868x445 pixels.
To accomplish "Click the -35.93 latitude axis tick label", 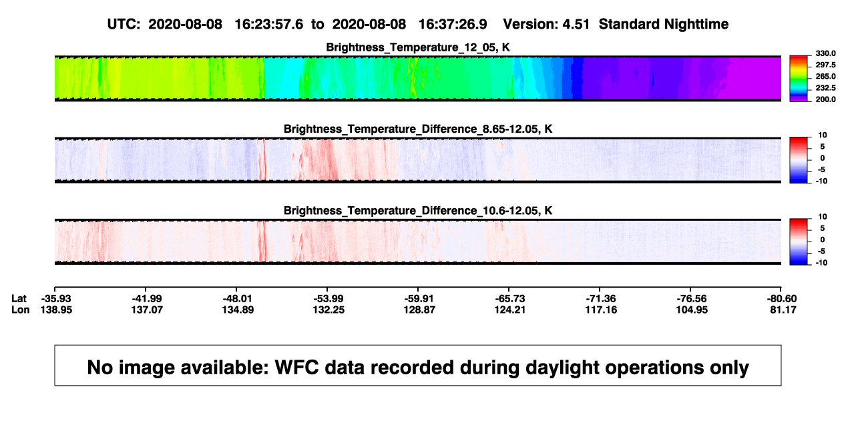I will pos(55,298).
